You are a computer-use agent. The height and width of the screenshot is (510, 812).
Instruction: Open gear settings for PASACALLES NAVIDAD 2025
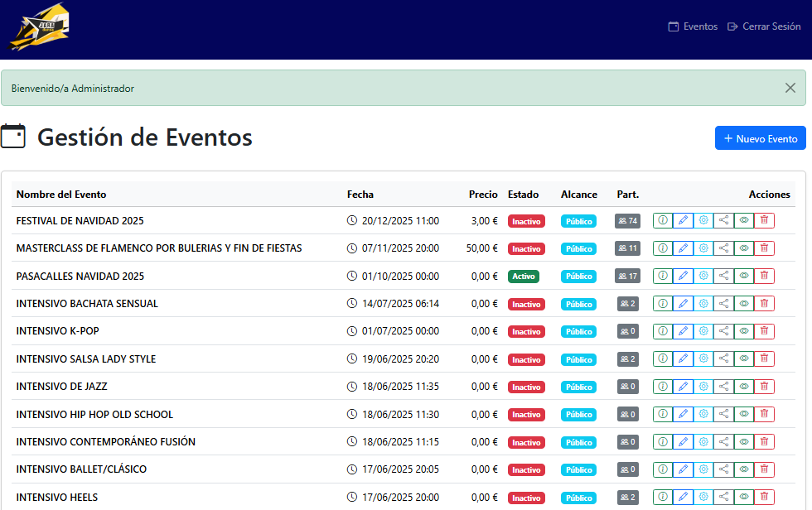tap(703, 276)
